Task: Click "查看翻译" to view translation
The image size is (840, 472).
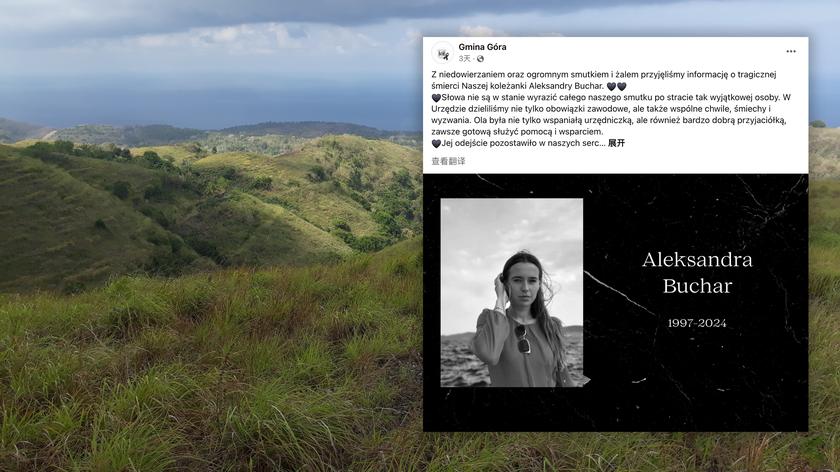Action: click(448, 161)
